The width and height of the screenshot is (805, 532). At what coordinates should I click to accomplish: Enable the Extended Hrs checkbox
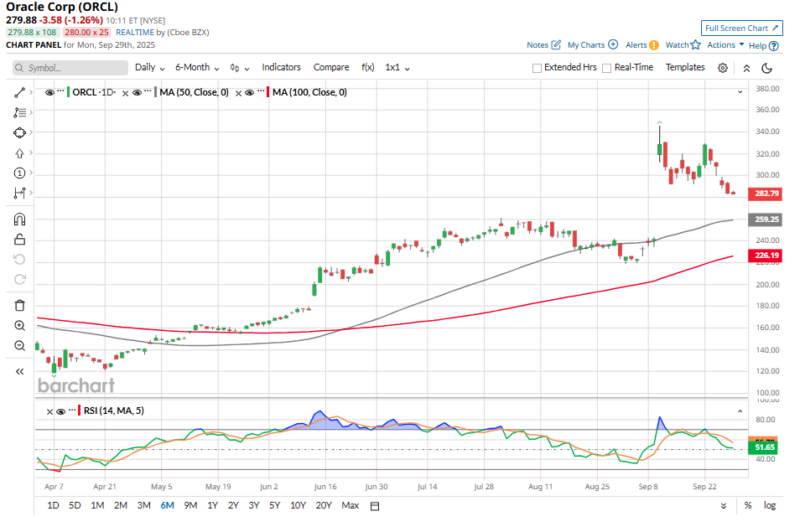(537, 68)
